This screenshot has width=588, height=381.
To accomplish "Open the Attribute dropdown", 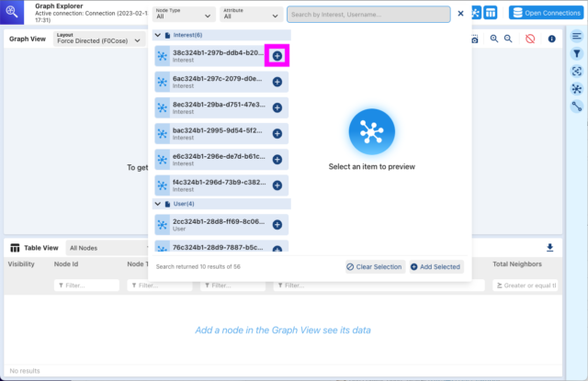I will (x=251, y=14).
